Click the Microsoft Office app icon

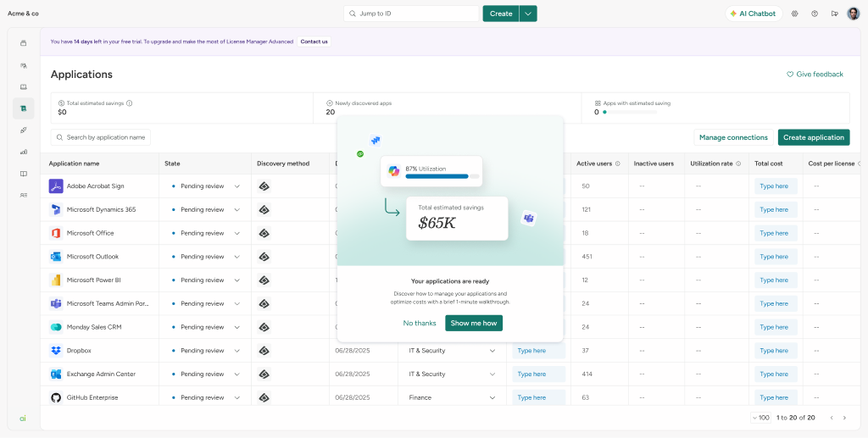(x=56, y=233)
